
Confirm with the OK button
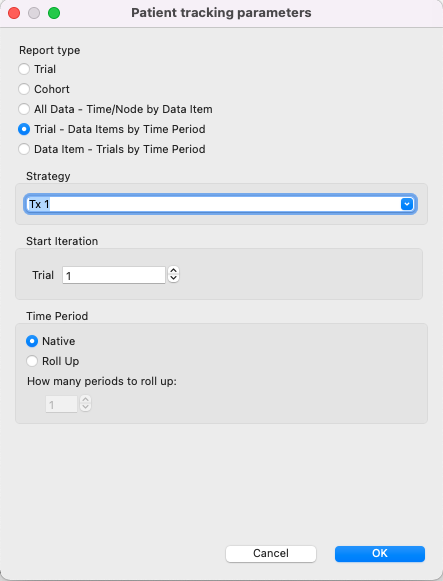[380, 554]
